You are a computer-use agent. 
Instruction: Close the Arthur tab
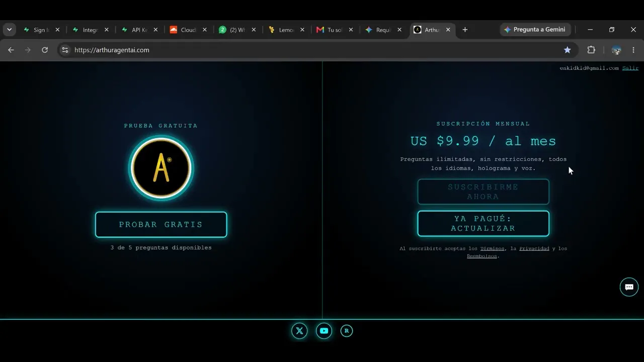click(448, 30)
